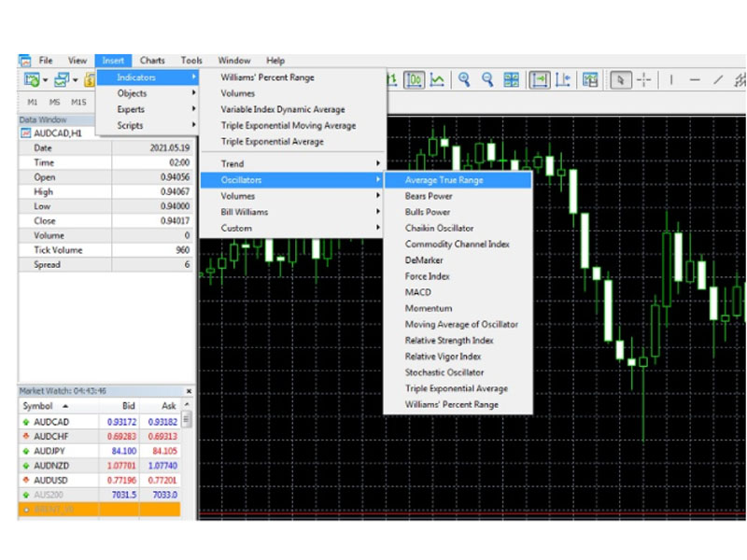Viewport: 747px width, 560px height.
Task: Select Chaikin Oscillator
Action: [x=458, y=228]
